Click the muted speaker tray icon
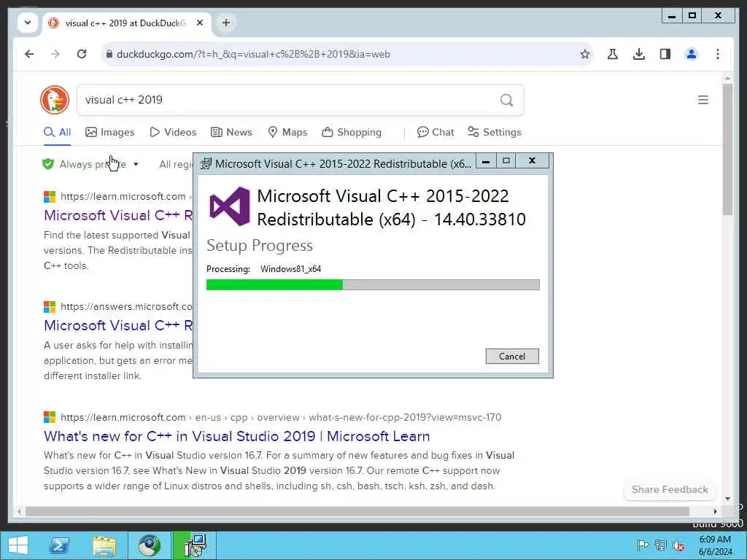Screen dimensions: 747x560 [x=678, y=545]
